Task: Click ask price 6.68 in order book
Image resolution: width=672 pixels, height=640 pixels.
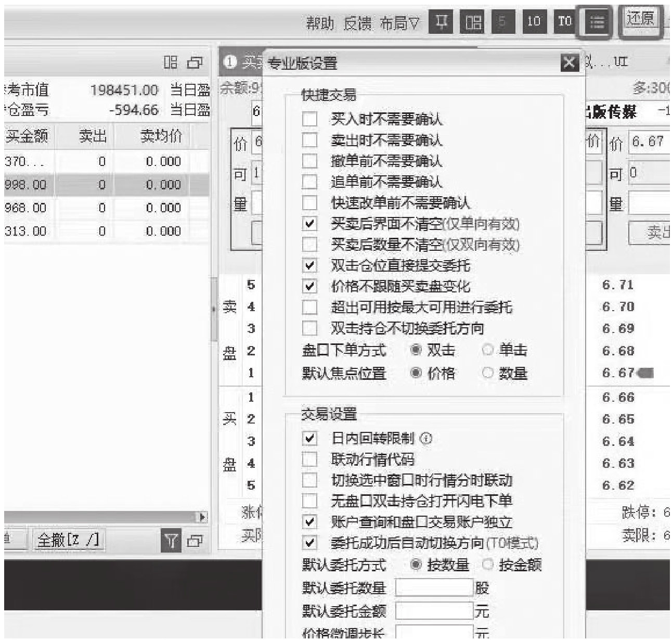Action: click(x=618, y=351)
